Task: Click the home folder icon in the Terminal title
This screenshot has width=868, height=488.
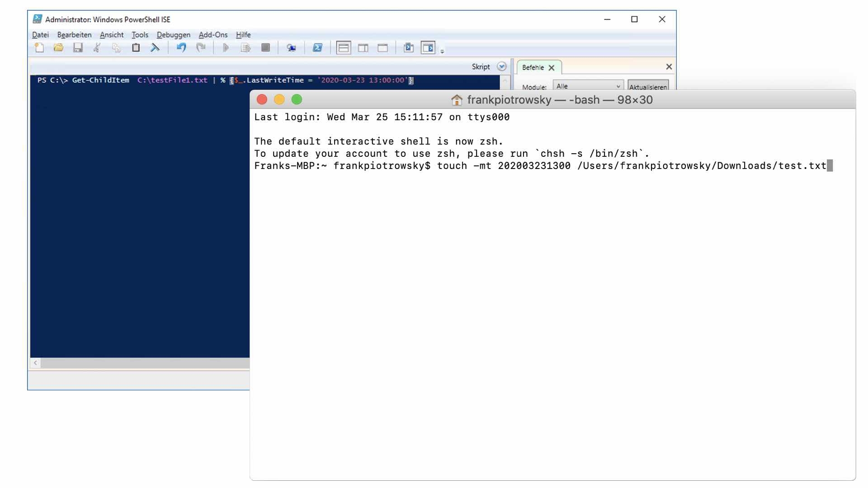Action: point(457,100)
